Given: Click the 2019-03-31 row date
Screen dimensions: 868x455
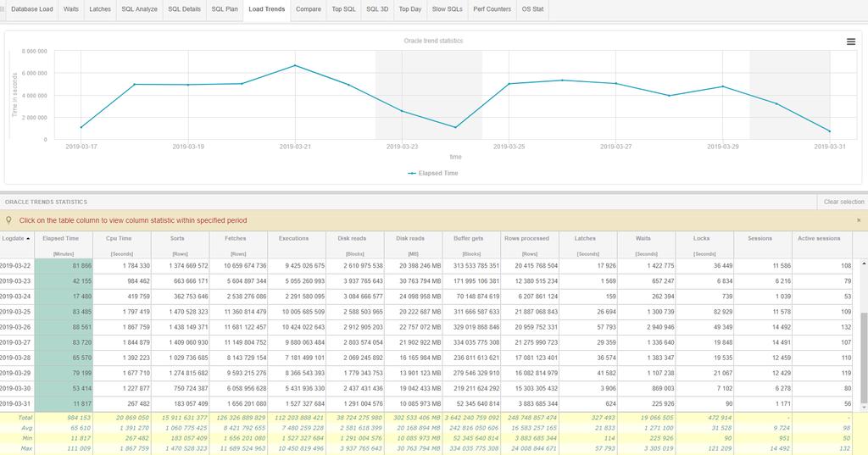Looking at the screenshot, I should [x=15, y=404].
